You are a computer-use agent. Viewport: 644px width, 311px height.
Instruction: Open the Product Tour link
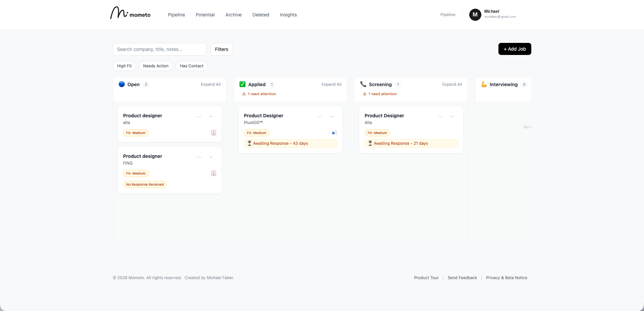(x=426, y=278)
